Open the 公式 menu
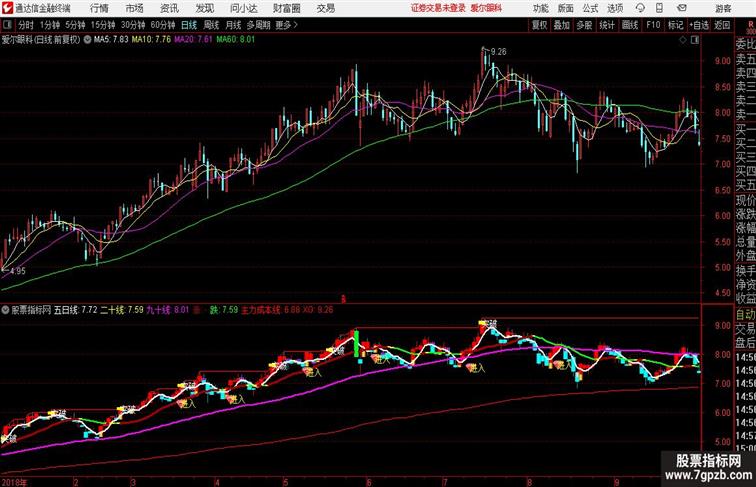The image size is (756, 487). pos(590,8)
